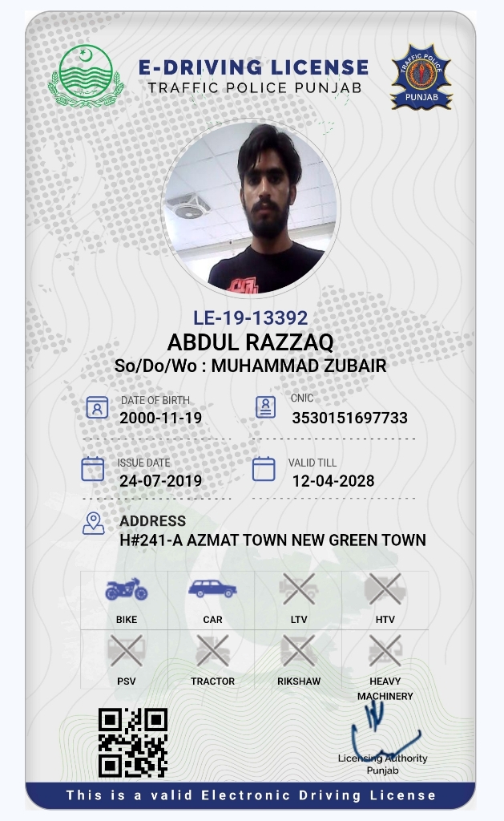Click the crossed-out LTV icon

[299, 588]
